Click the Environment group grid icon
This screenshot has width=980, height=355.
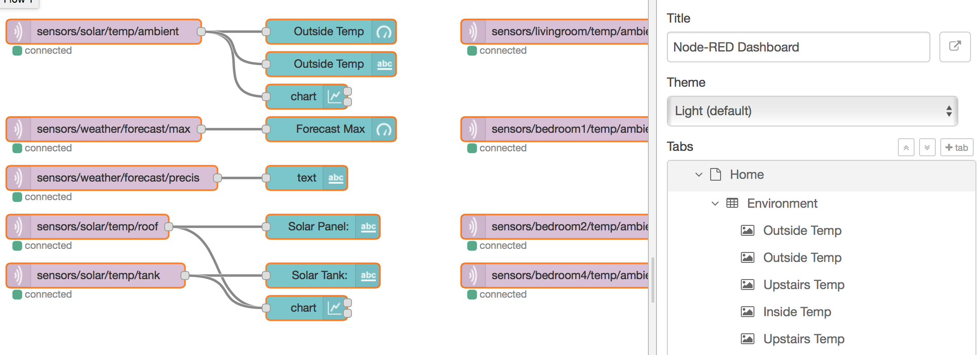point(732,203)
